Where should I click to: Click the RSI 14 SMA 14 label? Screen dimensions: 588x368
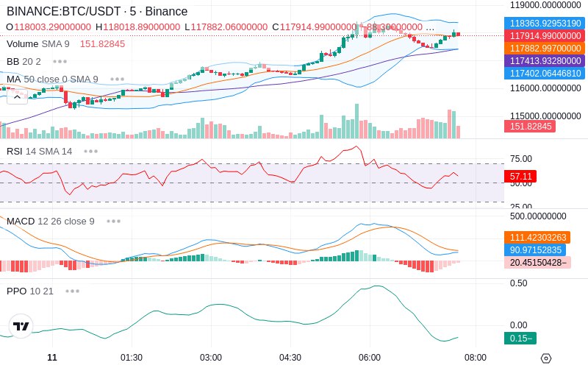coord(40,152)
